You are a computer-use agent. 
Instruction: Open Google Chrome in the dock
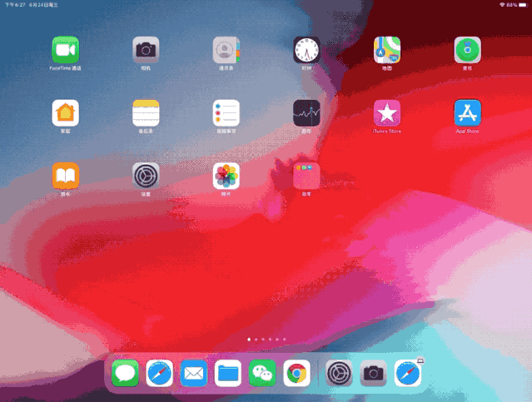click(x=297, y=373)
